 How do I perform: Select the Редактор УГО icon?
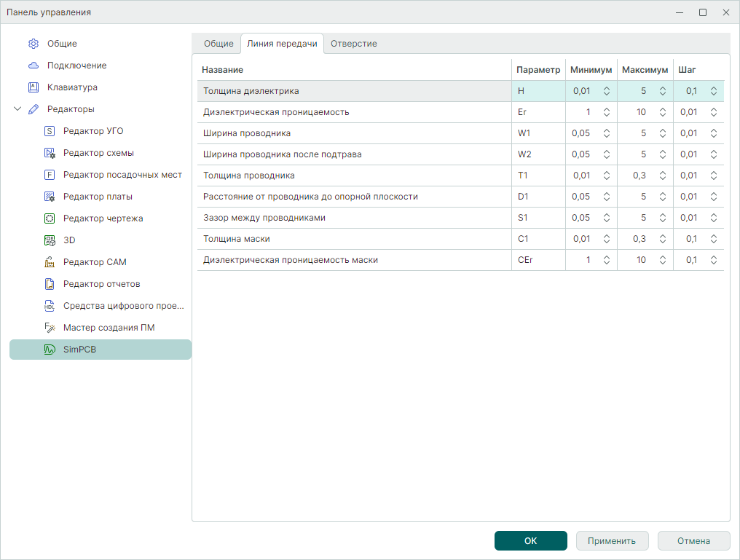tap(50, 131)
